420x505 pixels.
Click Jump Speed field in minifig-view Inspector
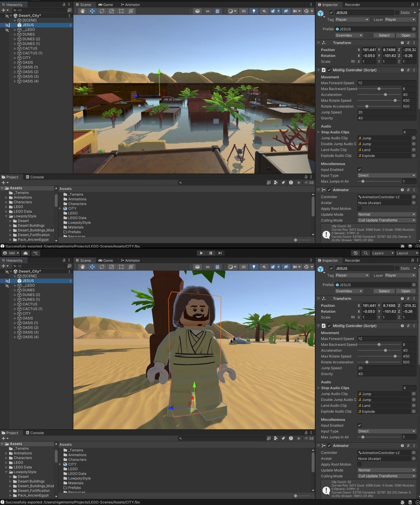click(x=387, y=368)
